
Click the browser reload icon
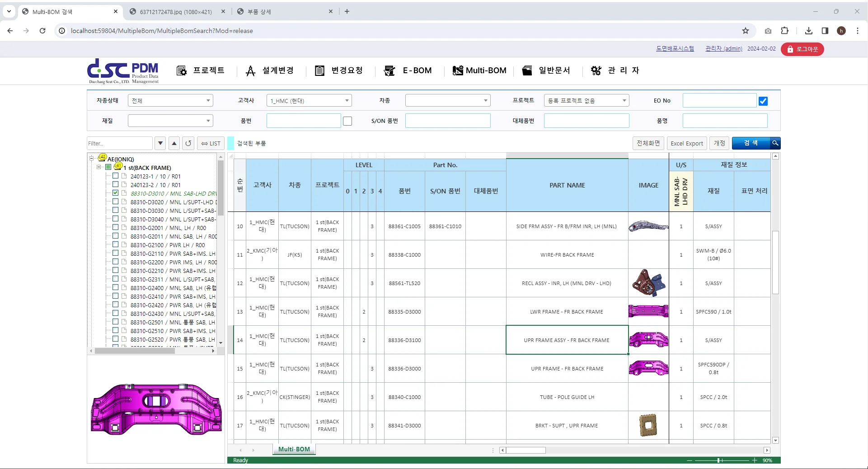pyautogui.click(x=42, y=31)
